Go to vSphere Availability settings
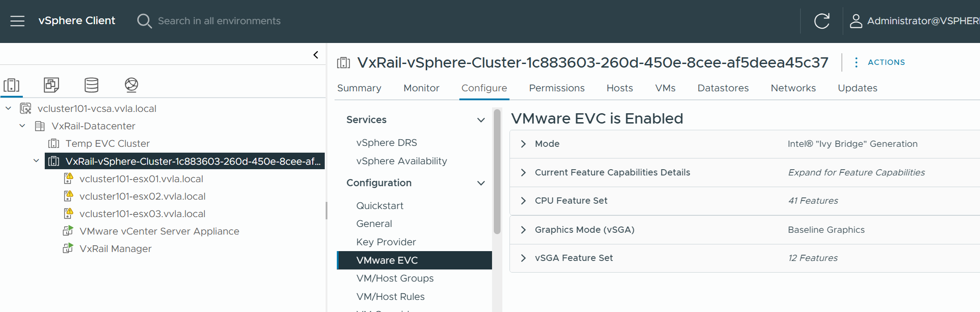 401,161
